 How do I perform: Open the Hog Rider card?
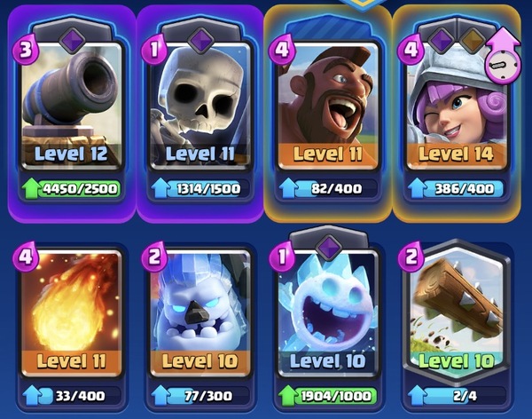328,107
